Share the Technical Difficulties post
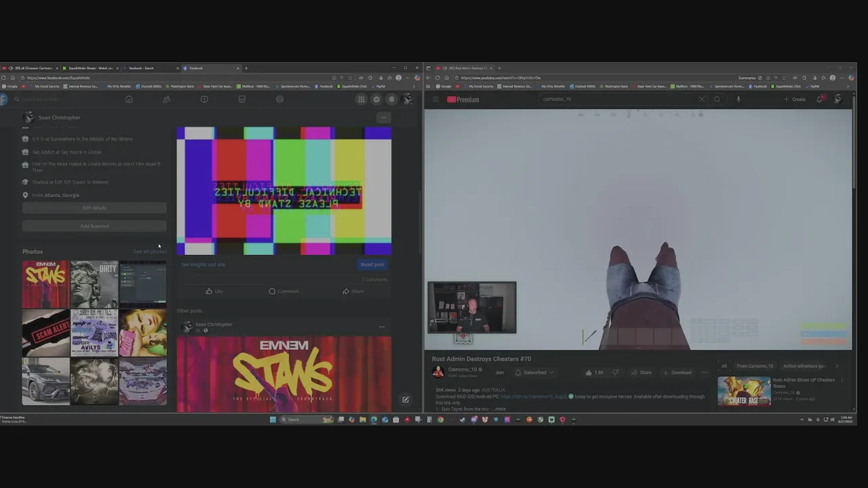The image size is (868, 488). (353, 291)
